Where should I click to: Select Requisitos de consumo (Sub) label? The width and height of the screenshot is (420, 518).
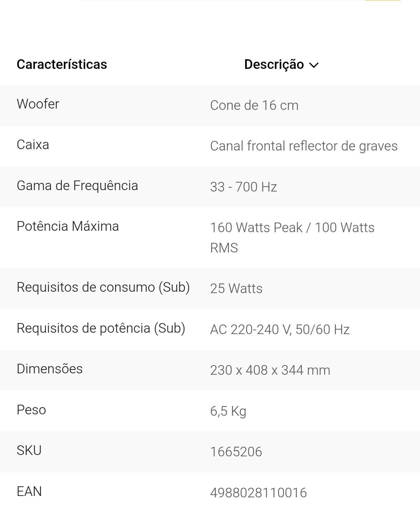click(x=103, y=287)
